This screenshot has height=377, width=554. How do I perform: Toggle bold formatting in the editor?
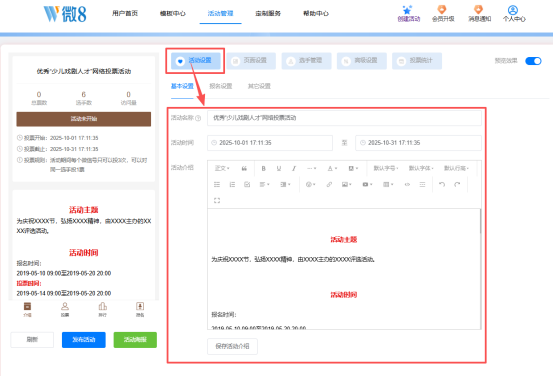(263, 169)
